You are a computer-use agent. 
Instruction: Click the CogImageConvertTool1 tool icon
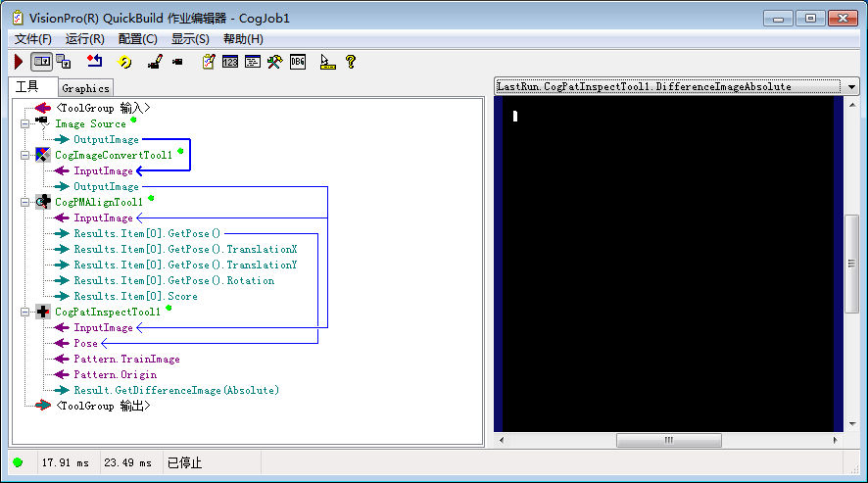click(43, 155)
